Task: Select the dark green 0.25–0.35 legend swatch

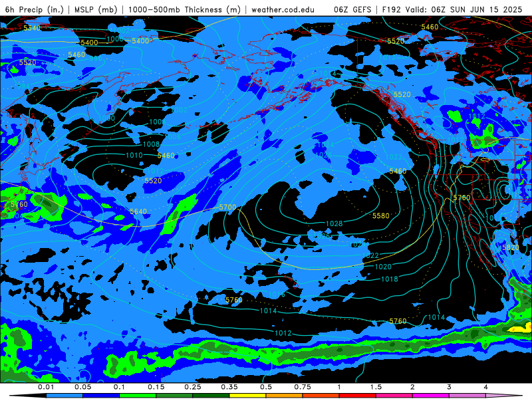Action: pyautogui.click(x=211, y=396)
